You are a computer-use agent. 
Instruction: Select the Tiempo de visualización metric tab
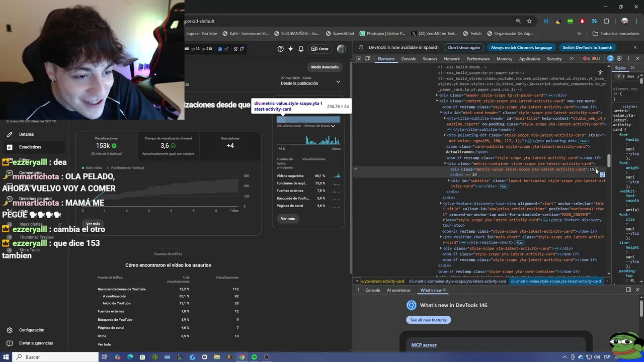click(x=168, y=145)
